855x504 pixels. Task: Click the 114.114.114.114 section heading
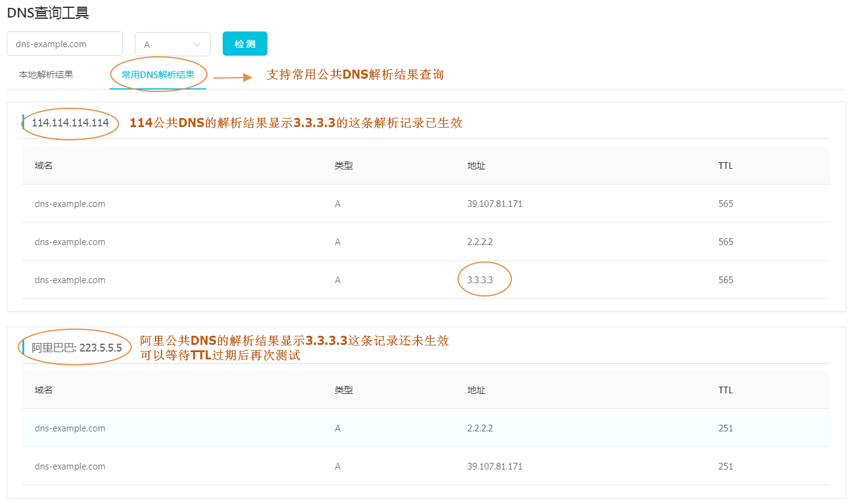coord(70,123)
